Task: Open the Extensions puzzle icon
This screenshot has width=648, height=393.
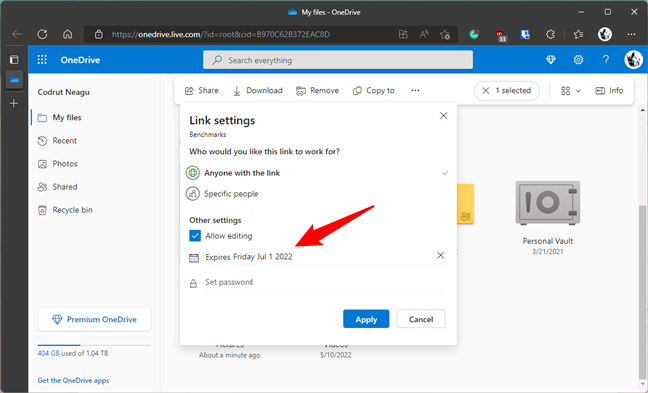Action: pyautogui.click(x=550, y=34)
